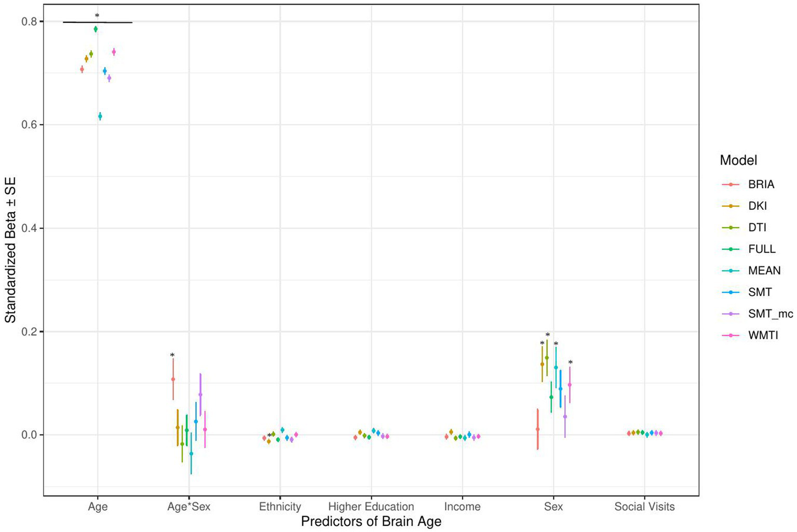797x532 pixels.
Task: Click the BRIA legend color marker
Action: click(731, 184)
